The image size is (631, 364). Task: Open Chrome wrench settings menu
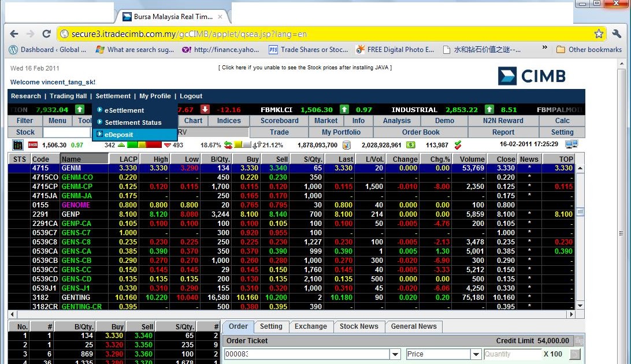[x=617, y=34]
